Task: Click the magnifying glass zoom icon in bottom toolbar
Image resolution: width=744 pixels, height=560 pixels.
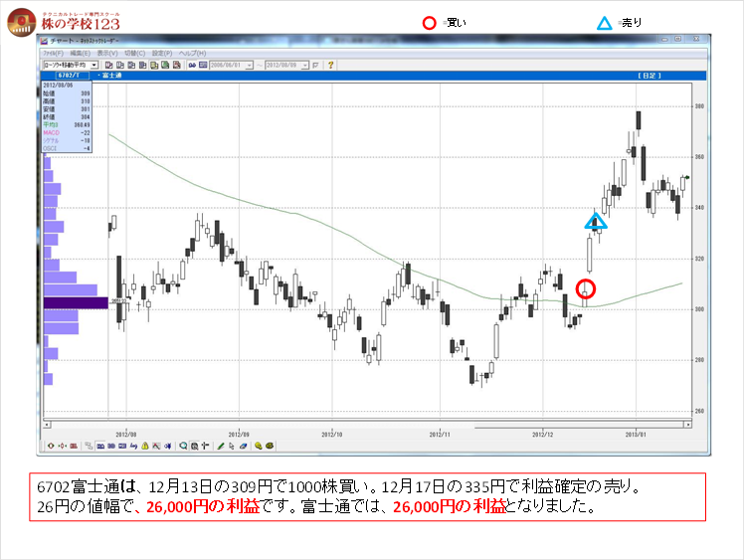Action: click(183, 446)
